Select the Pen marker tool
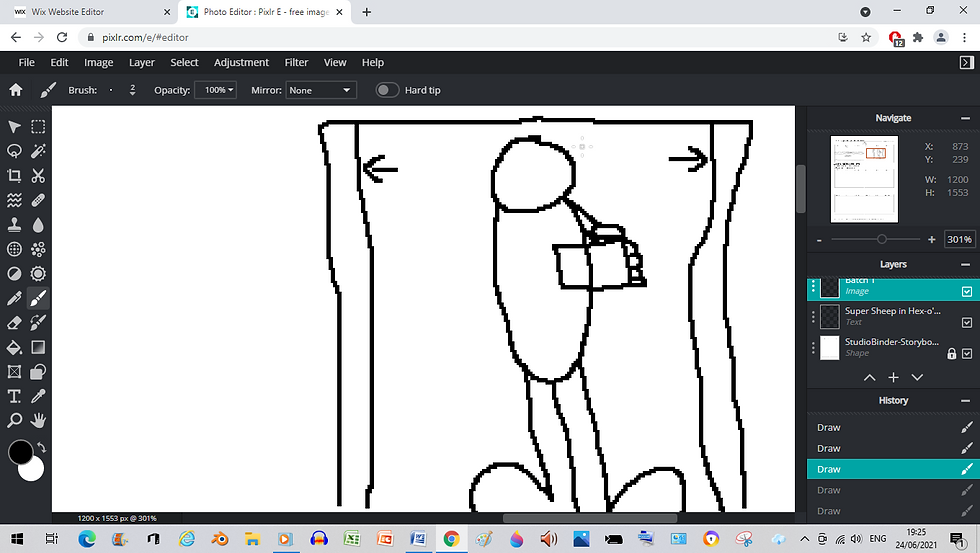The image size is (980, 553). [14, 298]
